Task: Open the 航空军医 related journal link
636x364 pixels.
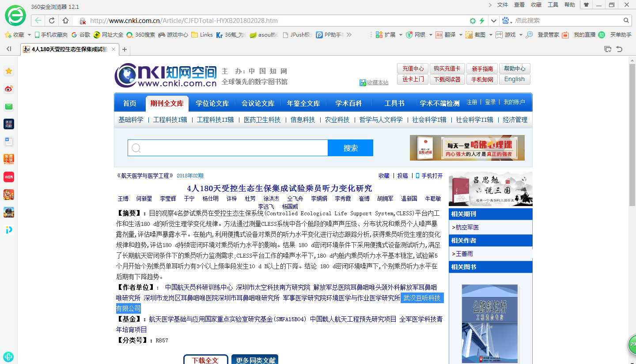Action: (467, 227)
